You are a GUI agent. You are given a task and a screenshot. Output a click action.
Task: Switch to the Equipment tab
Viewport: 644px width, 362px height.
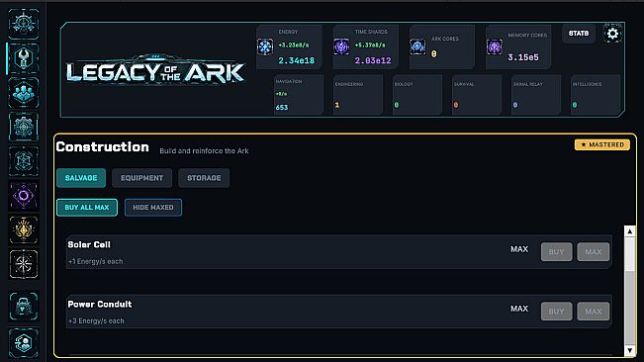click(141, 178)
